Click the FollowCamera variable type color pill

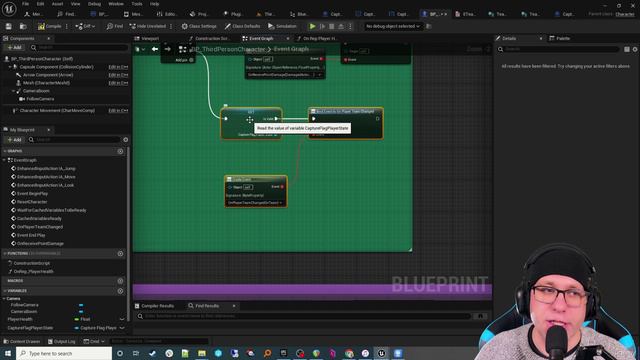81,305
